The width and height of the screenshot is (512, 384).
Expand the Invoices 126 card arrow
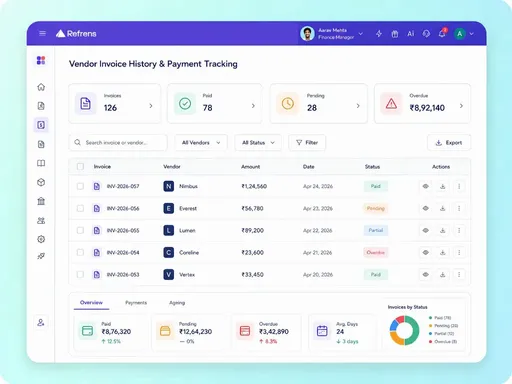click(x=151, y=106)
